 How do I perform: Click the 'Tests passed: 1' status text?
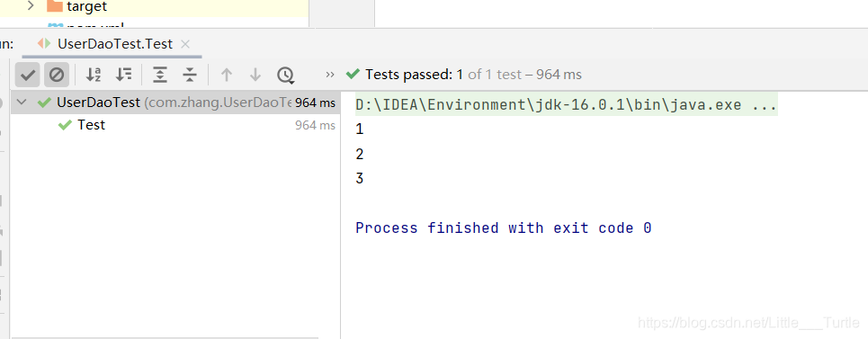coord(414,74)
